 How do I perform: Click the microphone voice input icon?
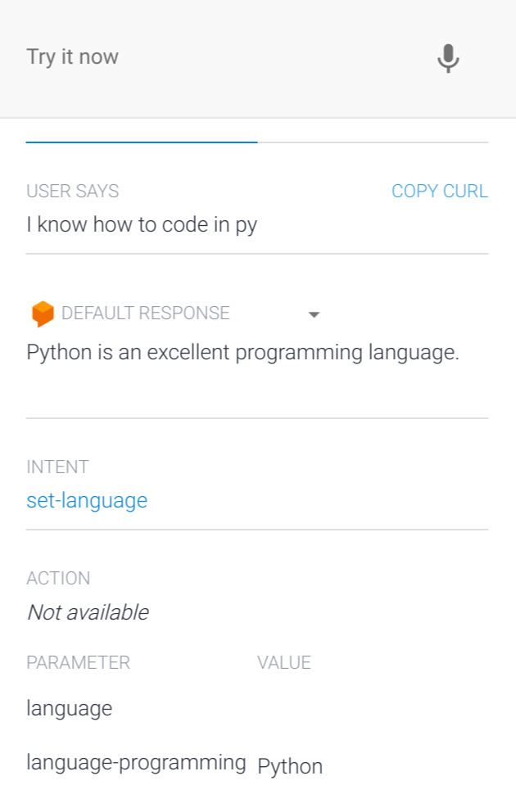[x=448, y=58]
